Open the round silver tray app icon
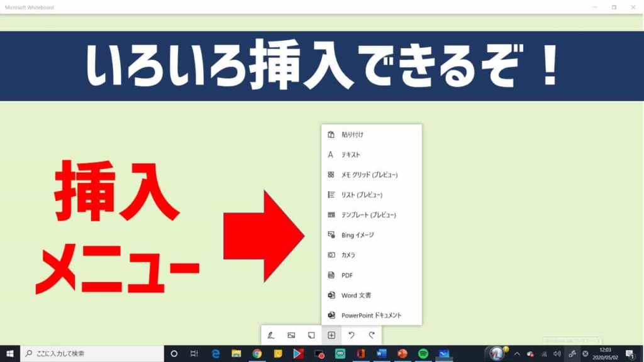This screenshot has width=644, height=362. click(x=497, y=353)
